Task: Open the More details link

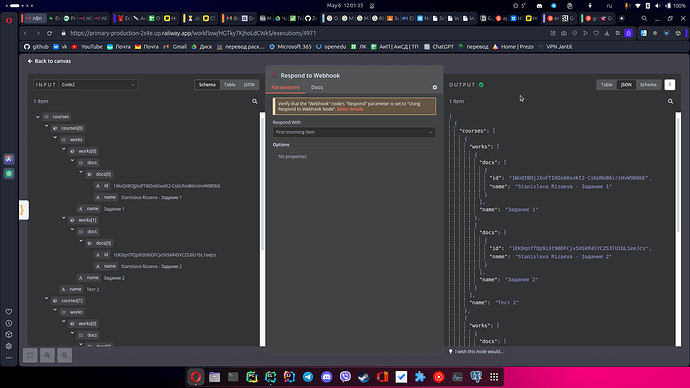Action: (350, 109)
